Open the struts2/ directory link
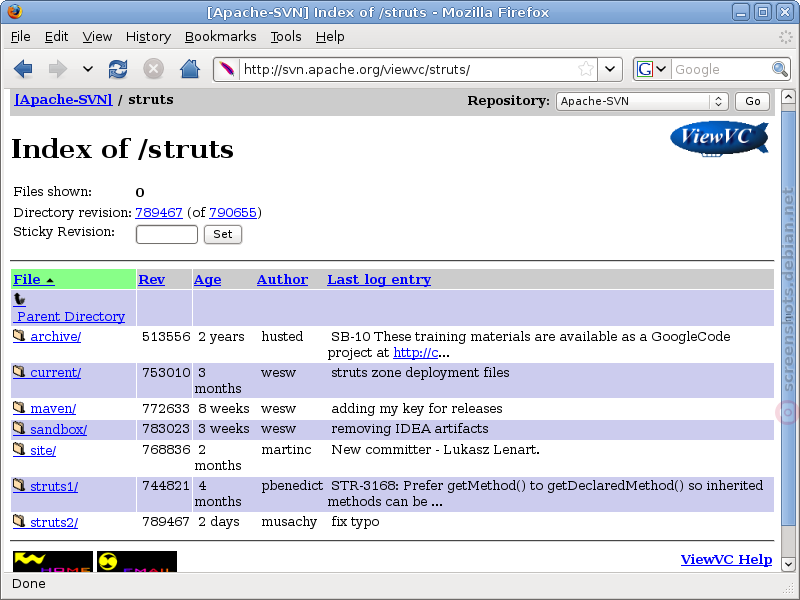This screenshot has height=600, width=800. coord(54,522)
